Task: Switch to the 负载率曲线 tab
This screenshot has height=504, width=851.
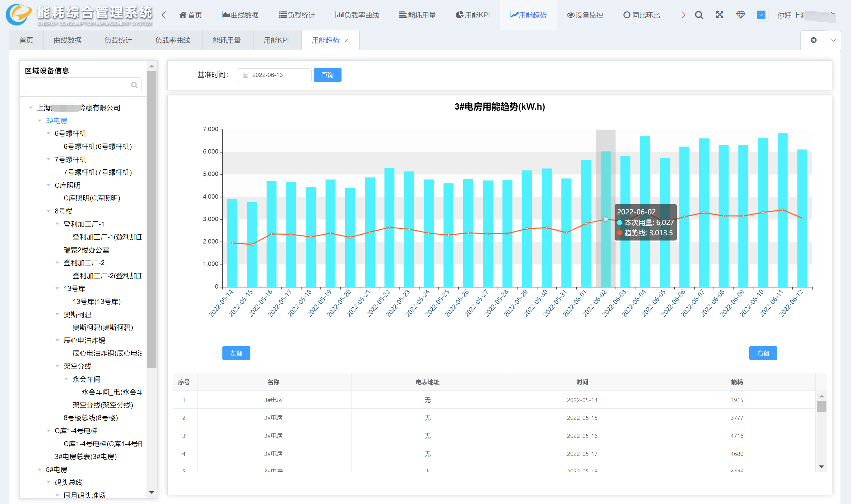Action: (x=172, y=40)
